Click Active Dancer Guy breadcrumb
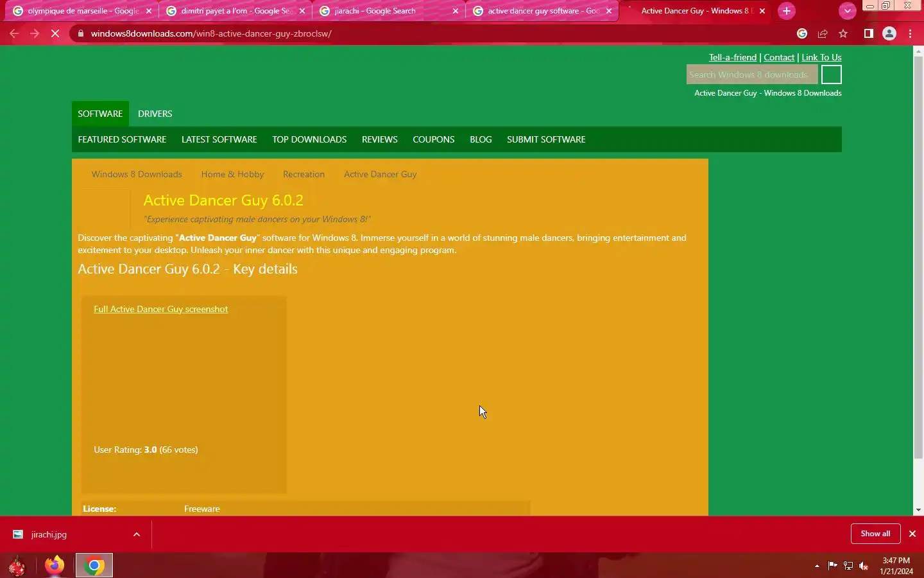The image size is (924, 578). pyautogui.click(x=380, y=174)
